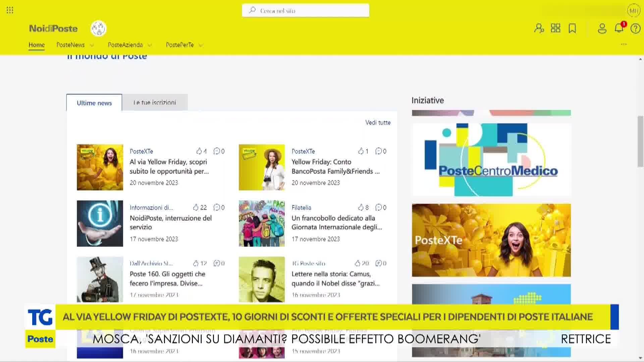Open the woman with hat article thumbnail

click(x=262, y=167)
